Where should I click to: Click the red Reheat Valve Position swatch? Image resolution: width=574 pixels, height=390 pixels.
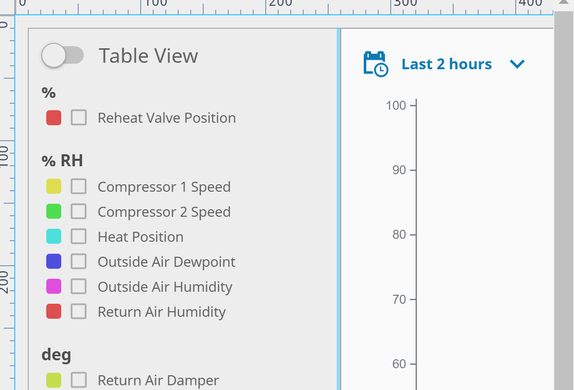tap(54, 118)
